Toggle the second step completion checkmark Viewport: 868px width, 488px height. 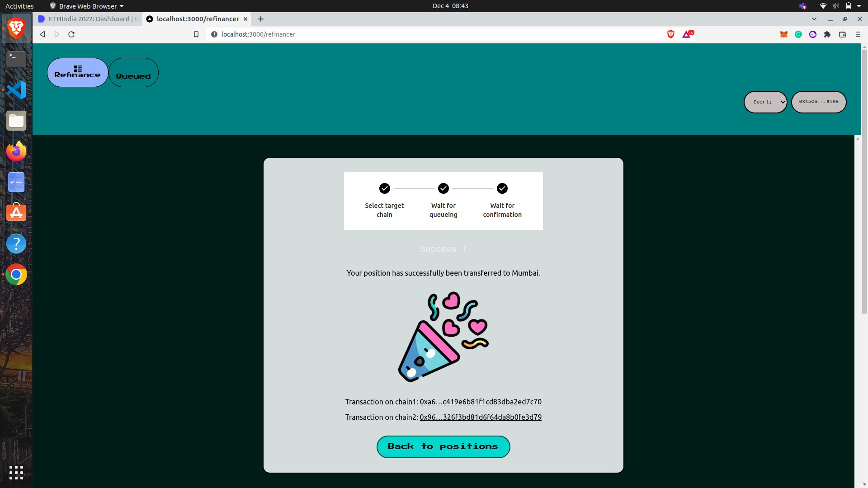click(443, 188)
